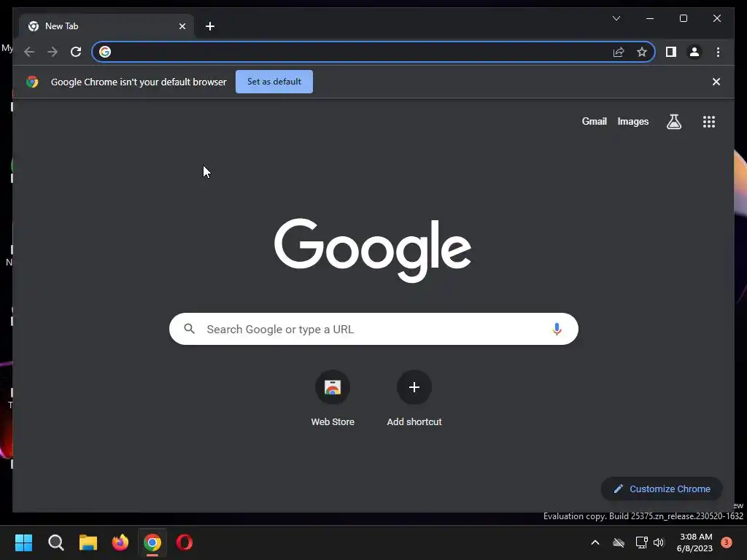Click the Google icon in address bar
The width and height of the screenshot is (747, 560).
pyautogui.click(x=105, y=52)
